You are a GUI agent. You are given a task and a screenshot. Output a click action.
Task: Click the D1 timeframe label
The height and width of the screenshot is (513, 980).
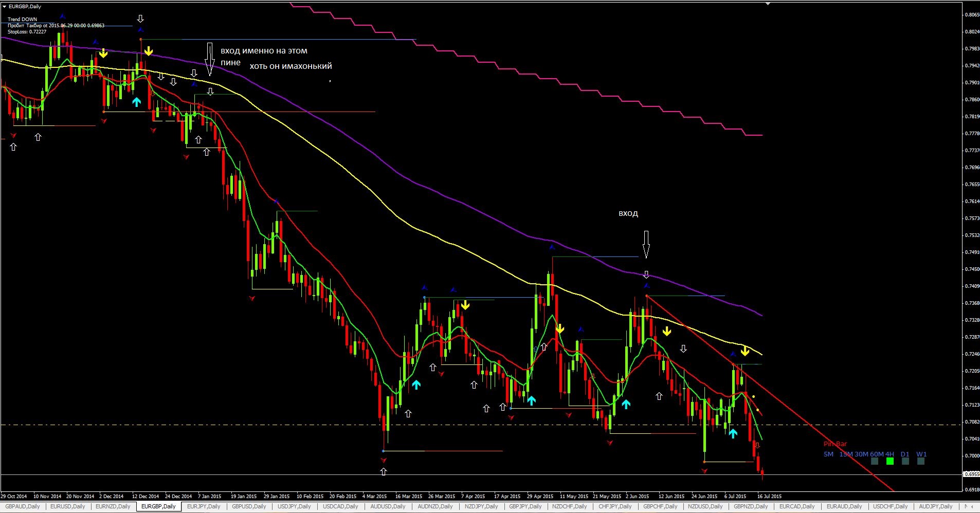point(905,454)
